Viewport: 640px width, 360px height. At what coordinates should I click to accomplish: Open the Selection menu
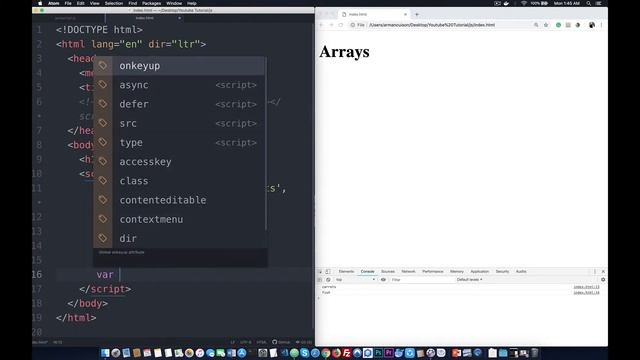[113, 3]
